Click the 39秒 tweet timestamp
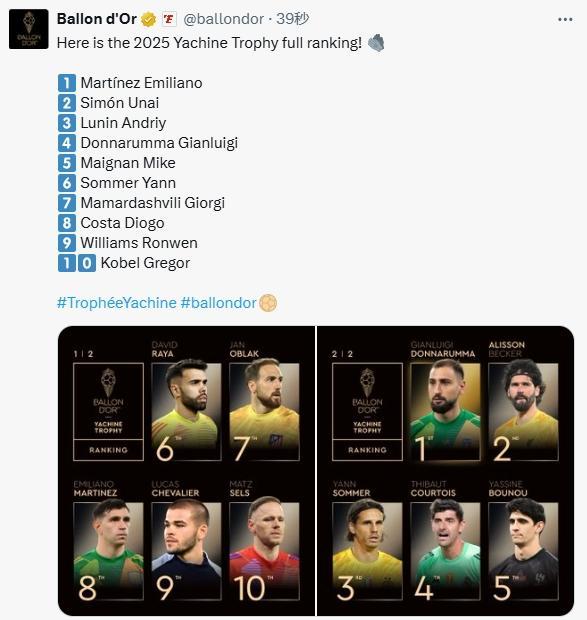The height and width of the screenshot is (620, 587). [x=293, y=19]
